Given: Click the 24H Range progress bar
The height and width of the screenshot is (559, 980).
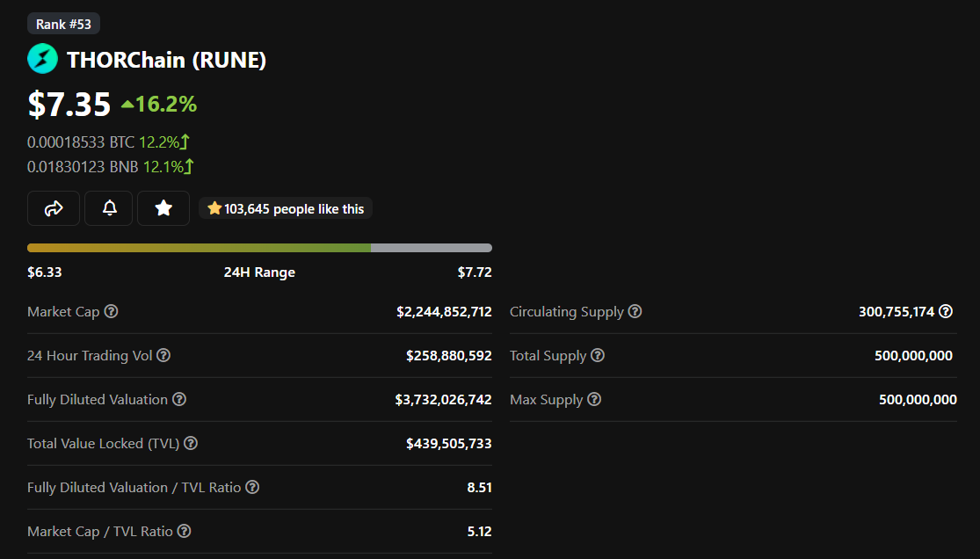Looking at the screenshot, I should click(259, 248).
